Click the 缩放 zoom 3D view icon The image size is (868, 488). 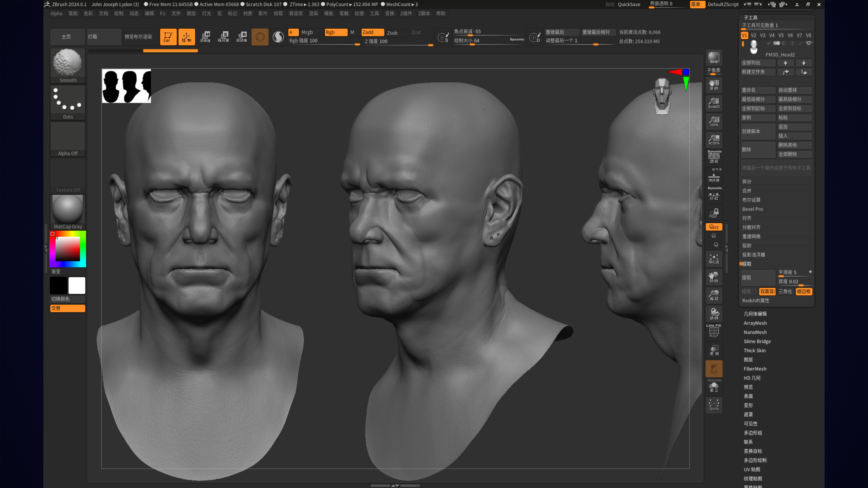[x=714, y=295]
